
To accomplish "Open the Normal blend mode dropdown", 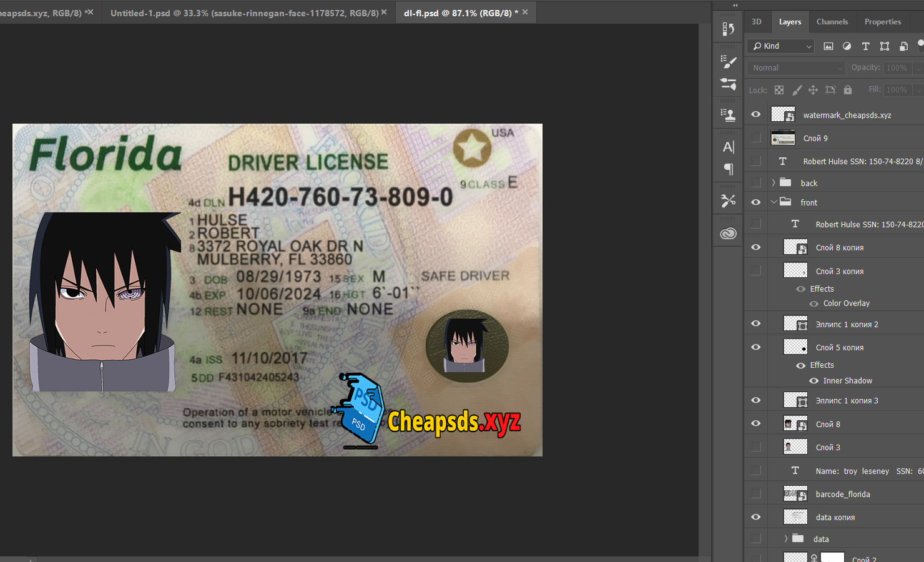I will point(796,68).
